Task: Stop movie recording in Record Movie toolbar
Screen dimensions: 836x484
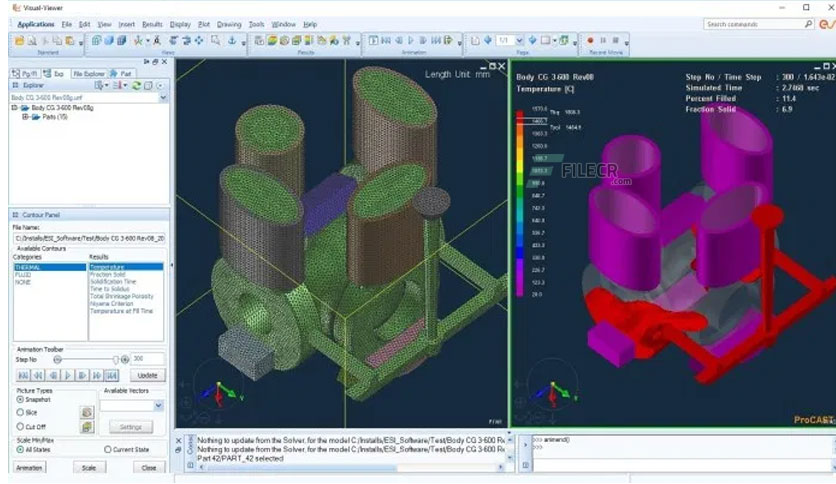Action: (615, 41)
